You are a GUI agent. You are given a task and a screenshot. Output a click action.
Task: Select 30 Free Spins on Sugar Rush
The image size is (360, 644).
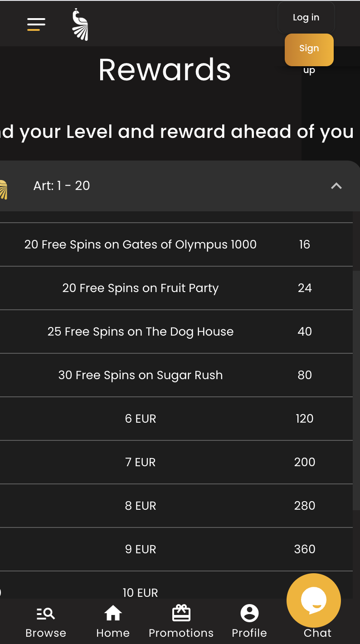pos(141,375)
